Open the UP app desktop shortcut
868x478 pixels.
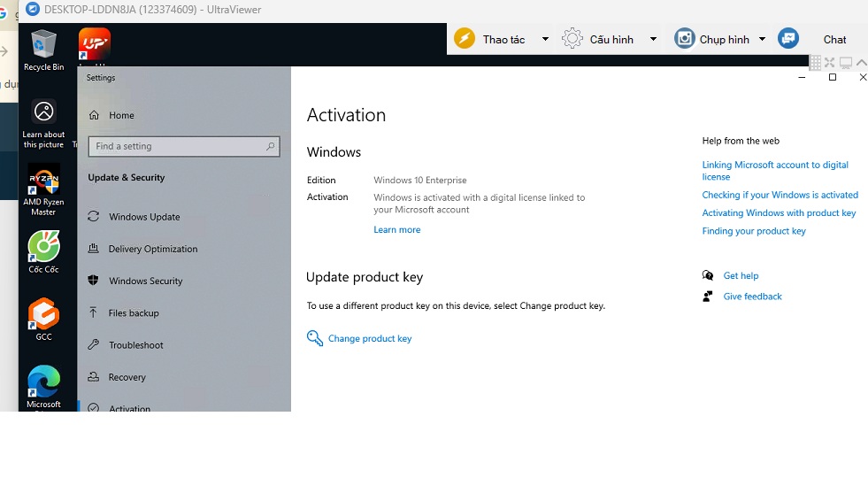(x=95, y=43)
